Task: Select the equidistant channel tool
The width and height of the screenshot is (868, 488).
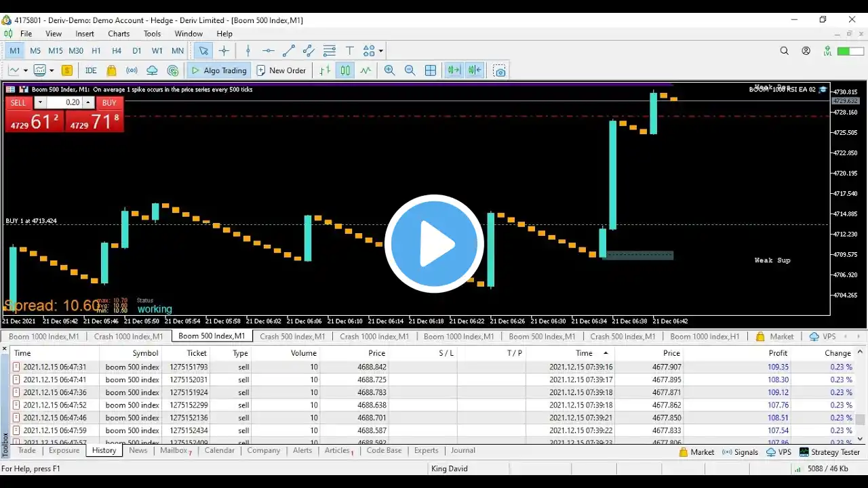Action: (309, 51)
